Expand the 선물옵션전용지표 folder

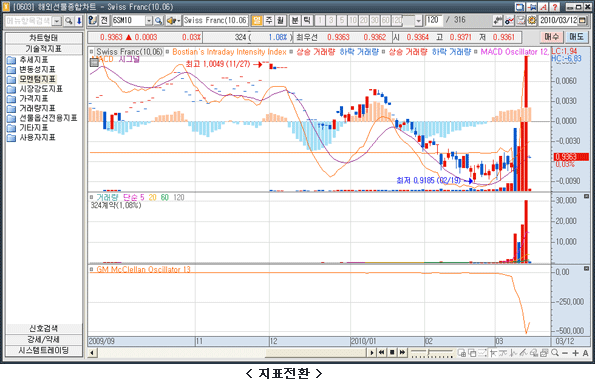42,118
